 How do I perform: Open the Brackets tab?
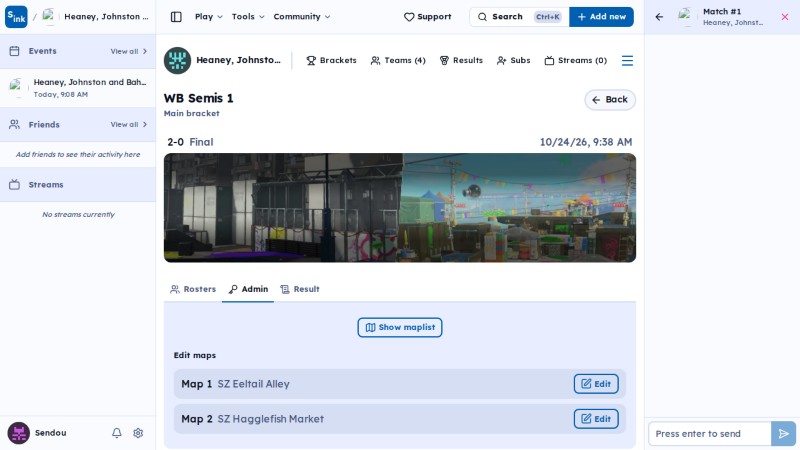click(x=331, y=60)
